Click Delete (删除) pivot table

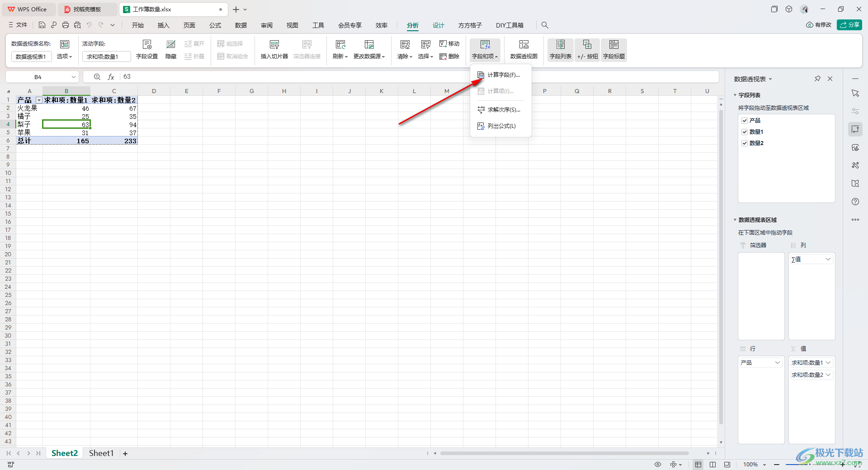[449, 56]
